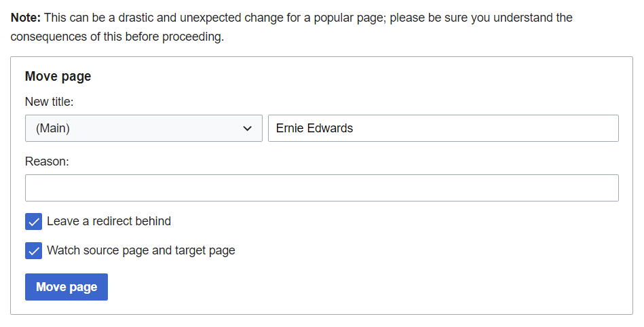Click the 'New title:' field label
The height and width of the screenshot is (327, 644).
click(49, 102)
